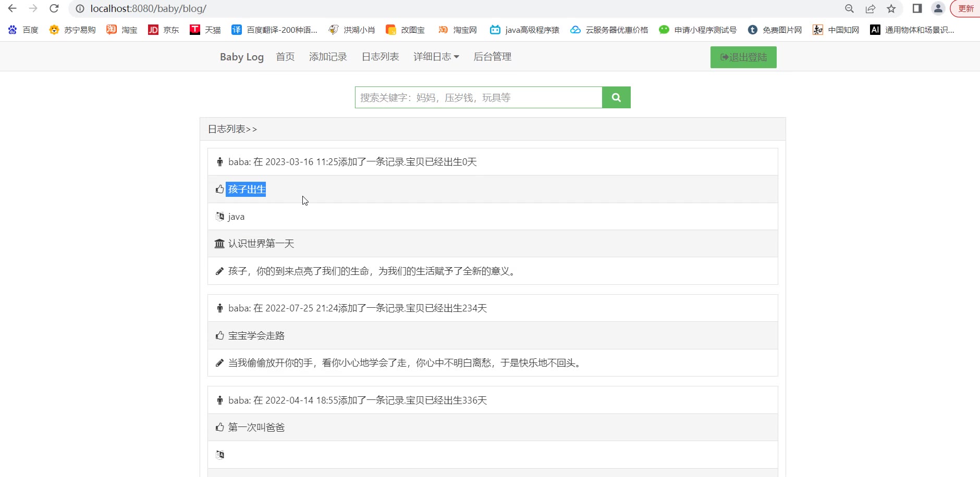
Task: Click the share page icon in address bar
Action: point(870,8)
